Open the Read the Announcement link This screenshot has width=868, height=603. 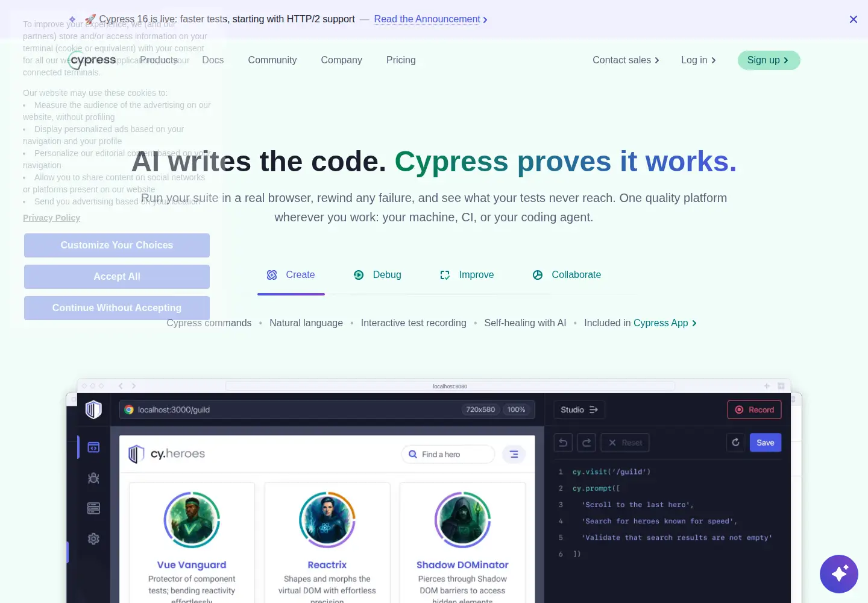430,19
